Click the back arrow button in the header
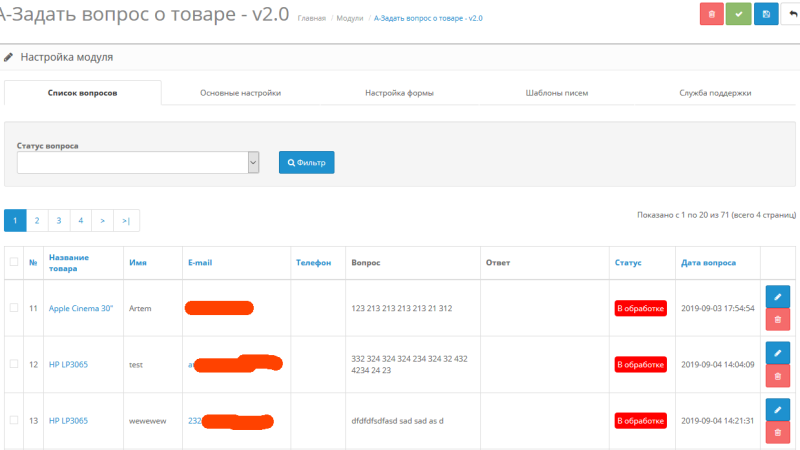Image resolution: width=800 pixels, height=450 pixels. (x=791, y=14)
